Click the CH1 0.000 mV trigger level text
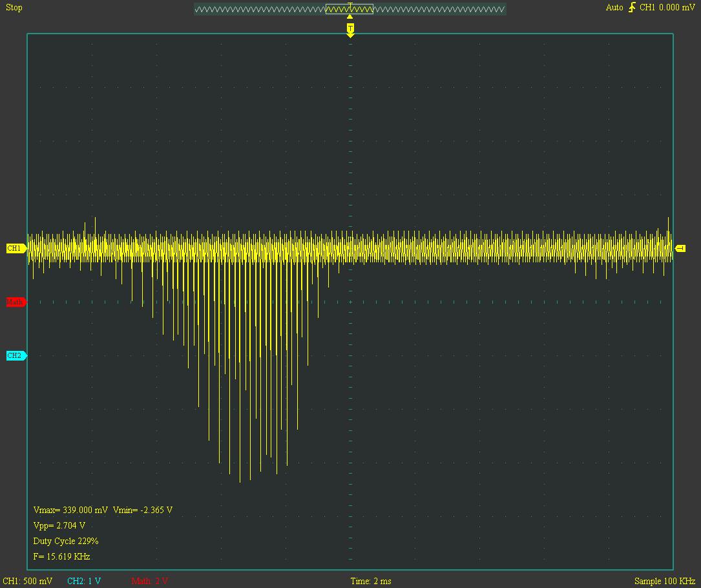 coord(667,7)
